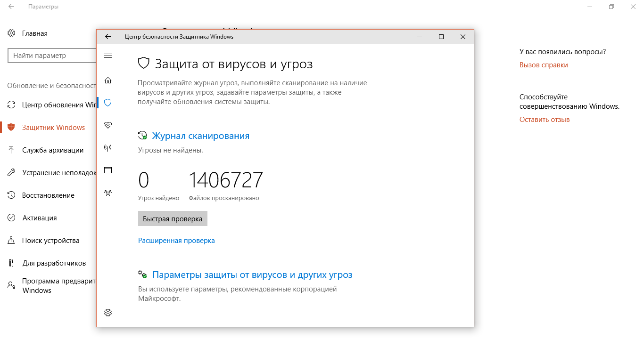Viewport: 644px width, 339px height.
Task: Close the Параметры window
Action: click(x=633, y=7)
